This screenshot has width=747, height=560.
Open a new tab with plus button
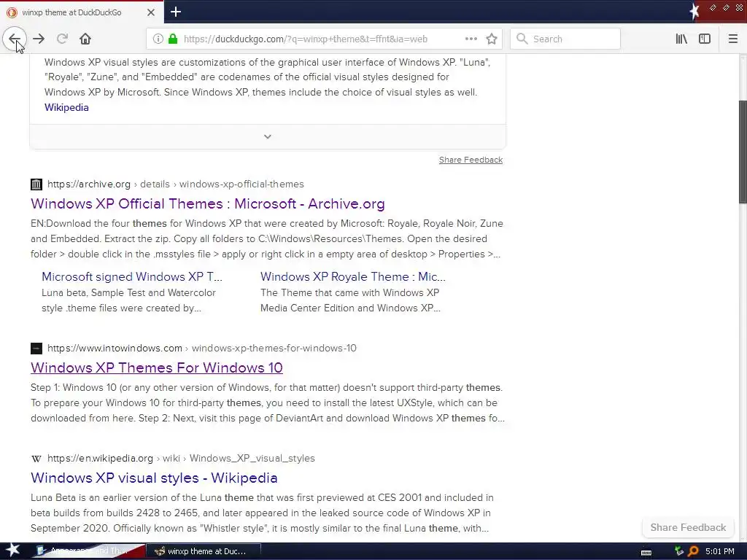coord(176,12)
